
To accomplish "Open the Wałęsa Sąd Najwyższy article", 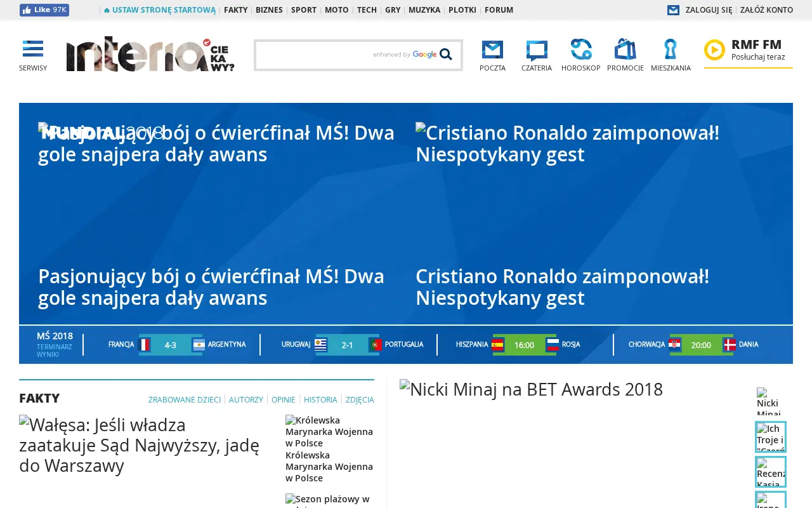I will pyautogui.click(x=140, y=445).
